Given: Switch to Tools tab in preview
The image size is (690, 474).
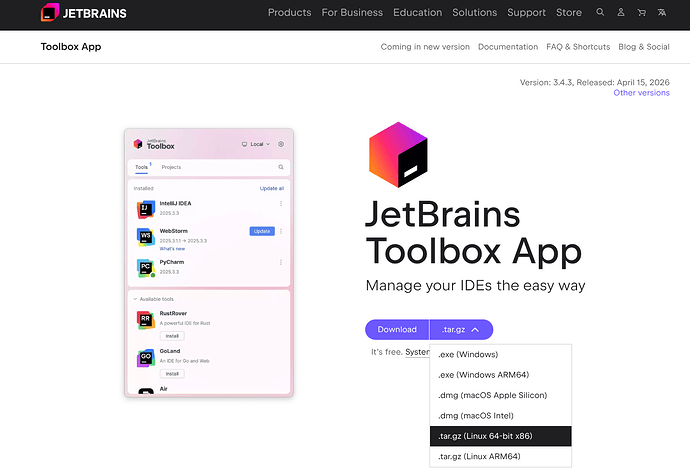Looking at the screenshot, I should tap(141, 167).
